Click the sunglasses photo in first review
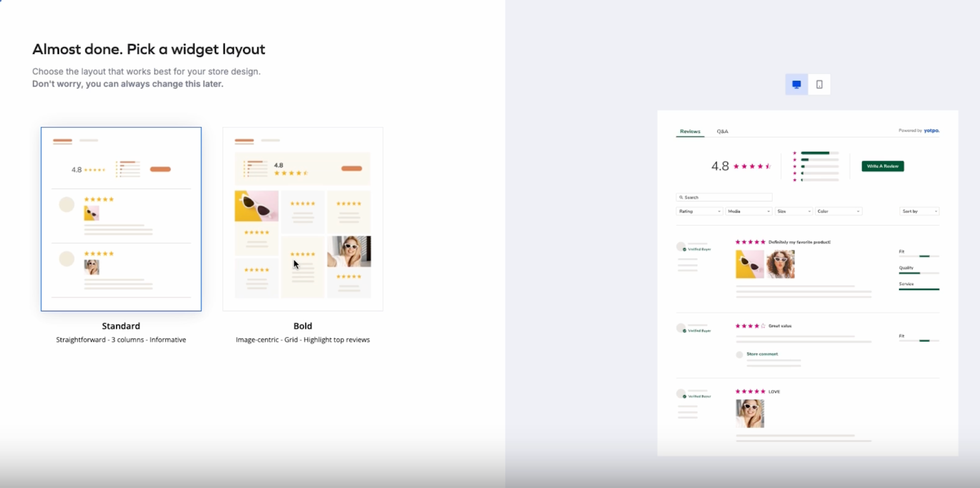 pos(750,264)
